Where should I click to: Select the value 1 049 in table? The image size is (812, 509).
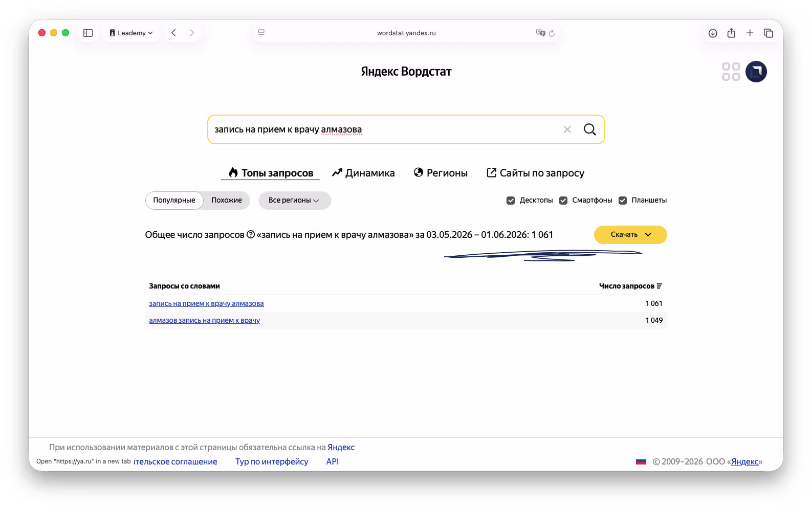pyautogui.click(x=654, y=320)
